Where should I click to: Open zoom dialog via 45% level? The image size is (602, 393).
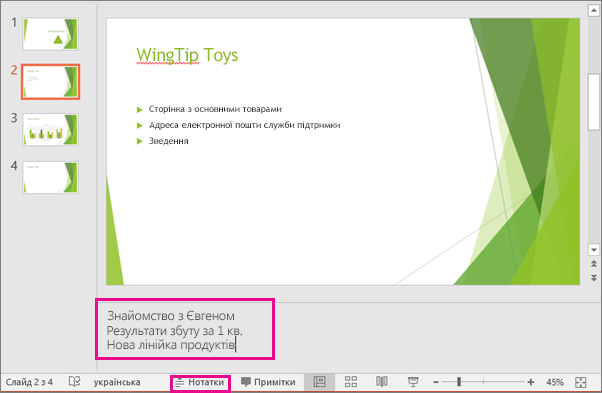[554, 382]
